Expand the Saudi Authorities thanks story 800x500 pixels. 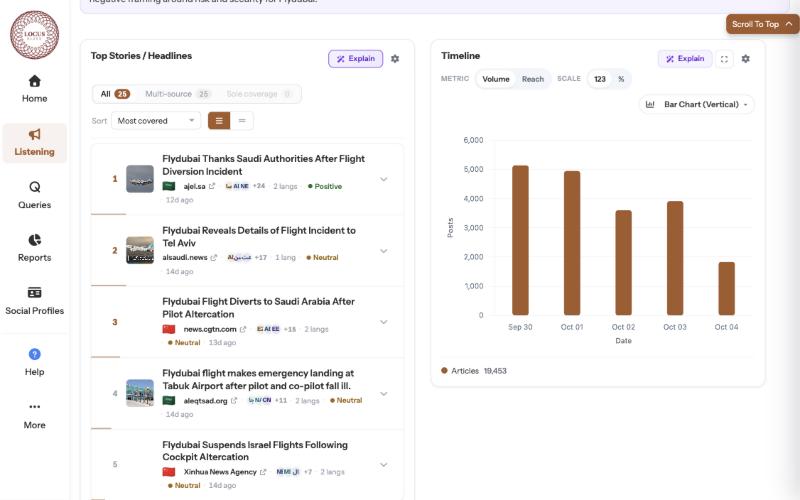(384, 179)
